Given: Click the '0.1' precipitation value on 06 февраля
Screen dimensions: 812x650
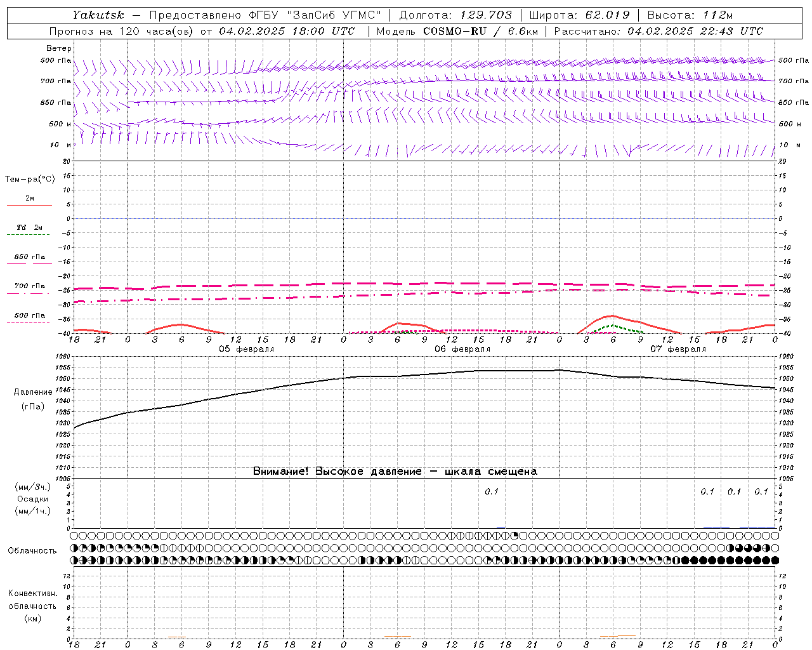Looking at the screenshot, I should [x=492, y=491].
